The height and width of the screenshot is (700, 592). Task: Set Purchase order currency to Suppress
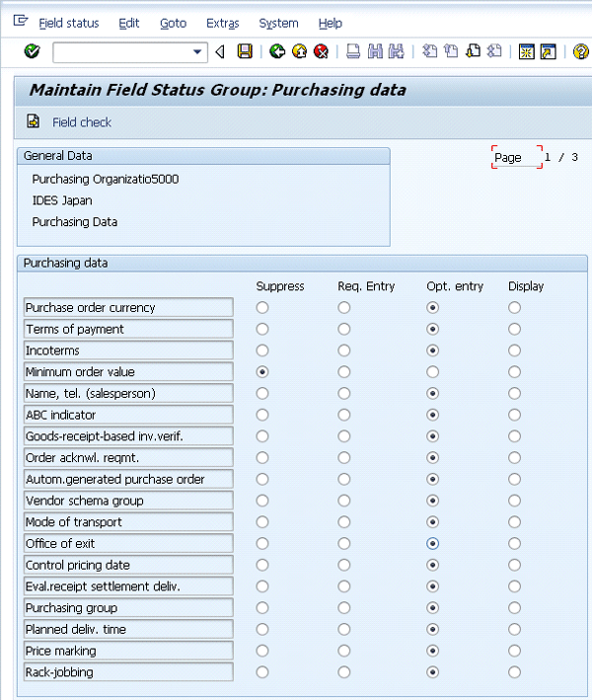(262, 308)
